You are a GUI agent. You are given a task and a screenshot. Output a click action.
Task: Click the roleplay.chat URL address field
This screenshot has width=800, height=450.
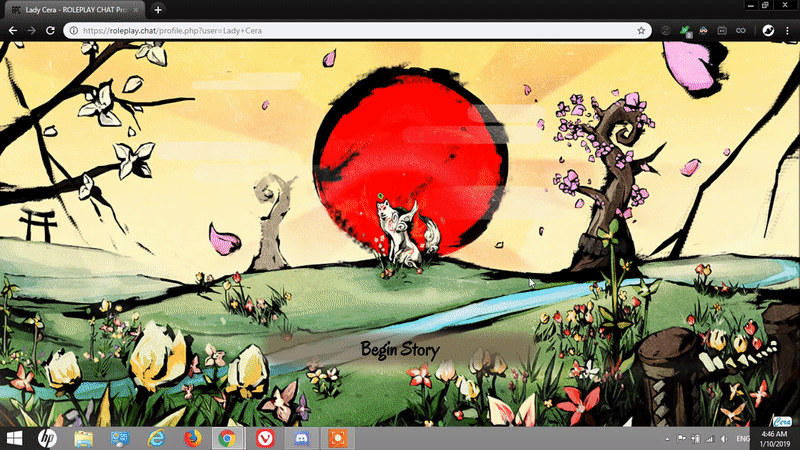pyautogui.click(x=357, y=31)
